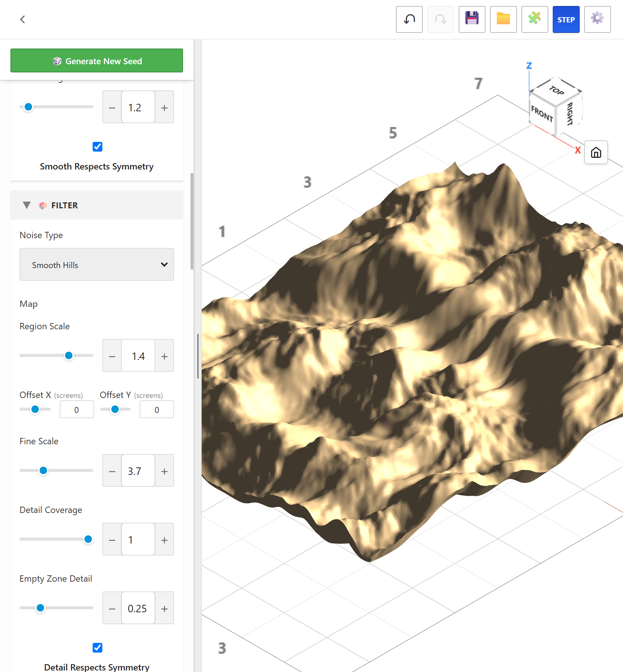Click the Region Scale slider handle

click(69, 355)
